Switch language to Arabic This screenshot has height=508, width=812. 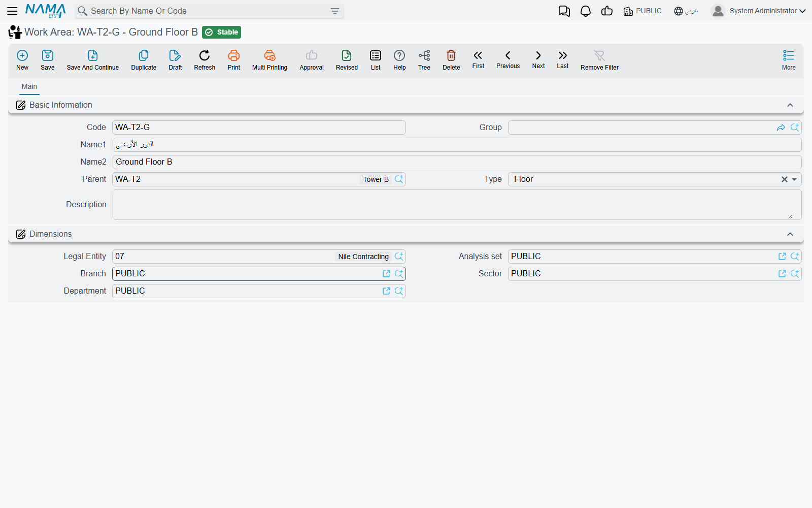(686, 11)
